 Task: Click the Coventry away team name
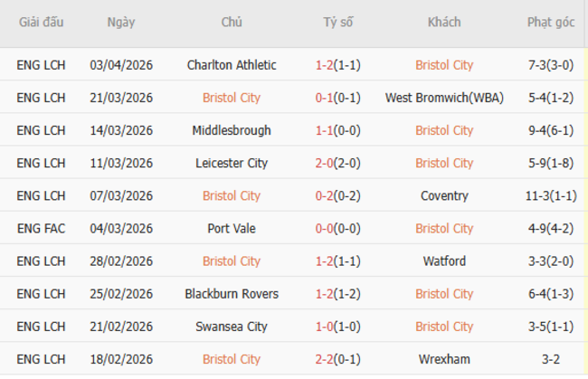click(x=444, y=195)
